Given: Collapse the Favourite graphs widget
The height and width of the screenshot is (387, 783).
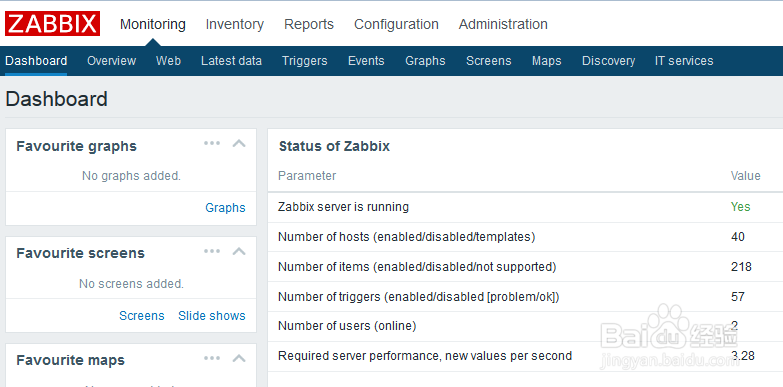Looking at the screenshot, I should (x=239, y=144).
